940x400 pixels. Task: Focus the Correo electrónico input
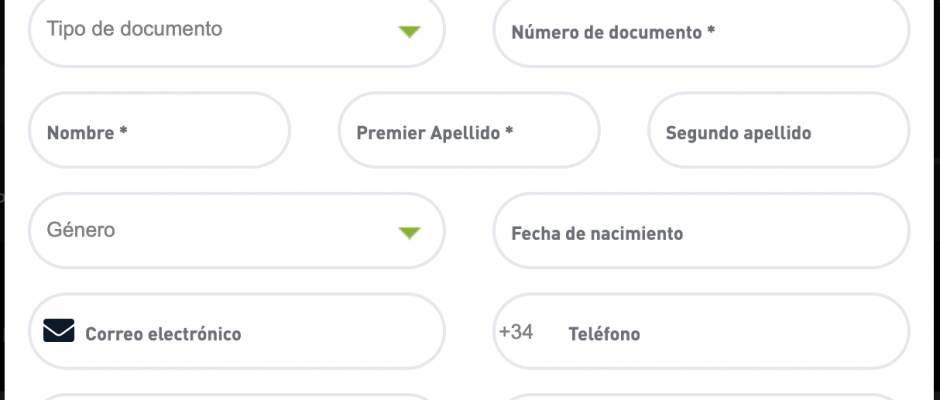237,331
